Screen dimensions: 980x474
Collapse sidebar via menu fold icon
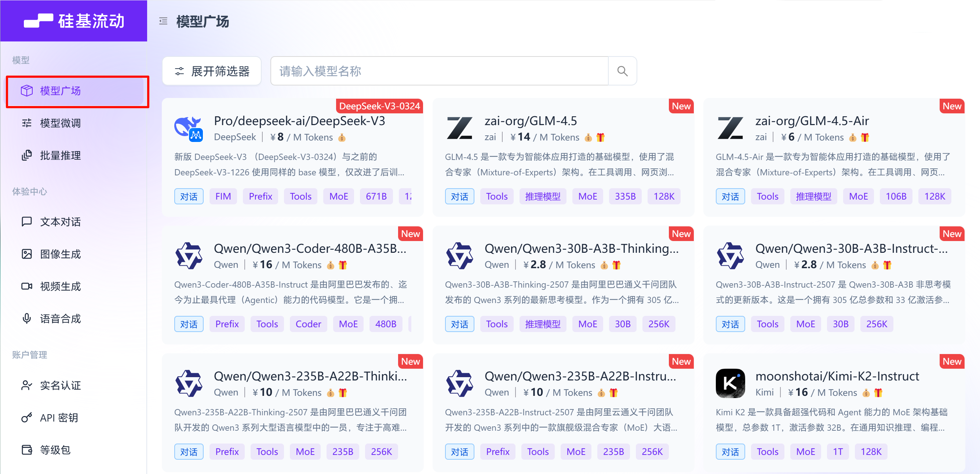point(163,21)
